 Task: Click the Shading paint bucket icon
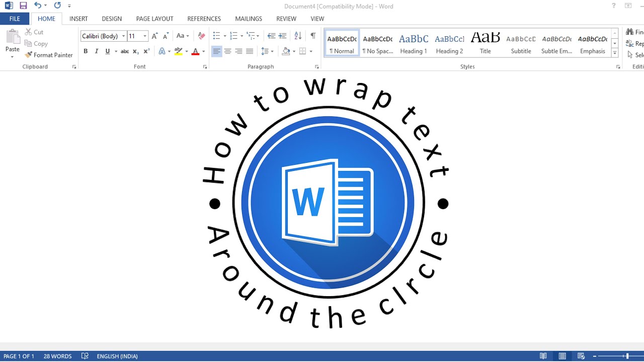(x=286, y=51)
